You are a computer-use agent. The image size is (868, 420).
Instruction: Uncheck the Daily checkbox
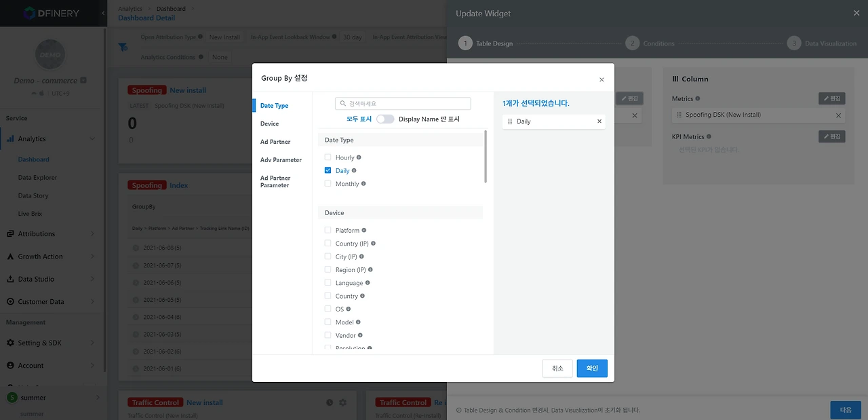[x=328, y=170]
